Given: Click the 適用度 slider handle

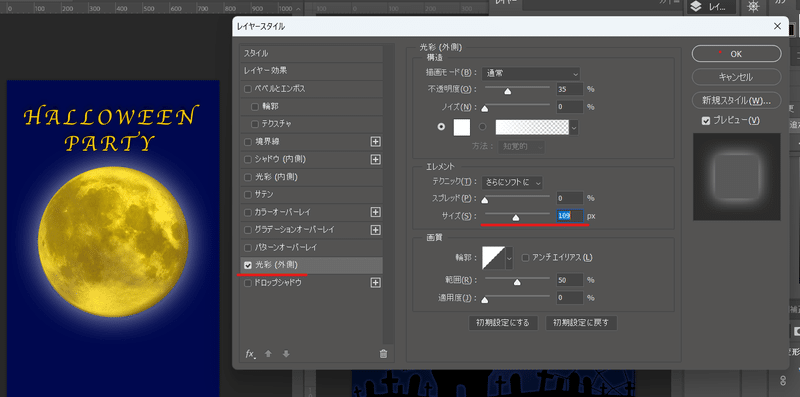Looking at the screenshot, I should tap(485, 300).
